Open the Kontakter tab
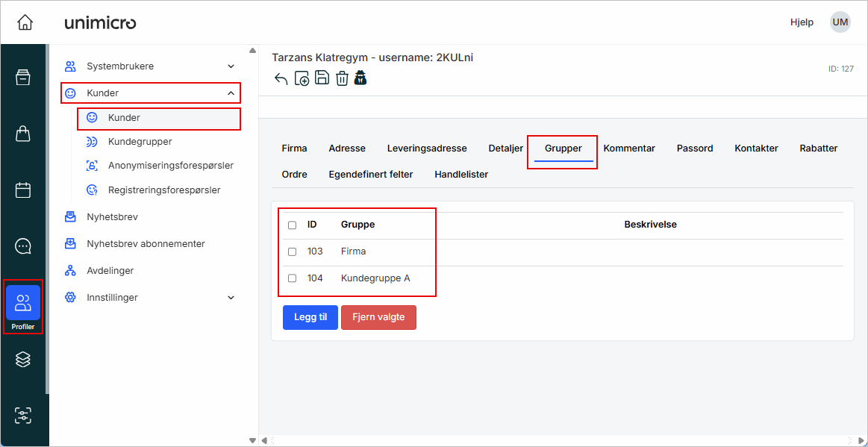Screen dimensions: 868x447 756,149
